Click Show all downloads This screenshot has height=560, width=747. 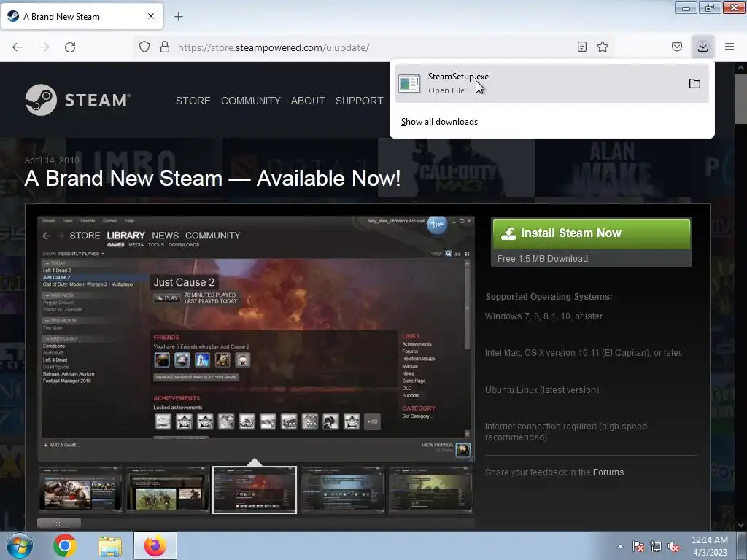(x=439, y=122)
